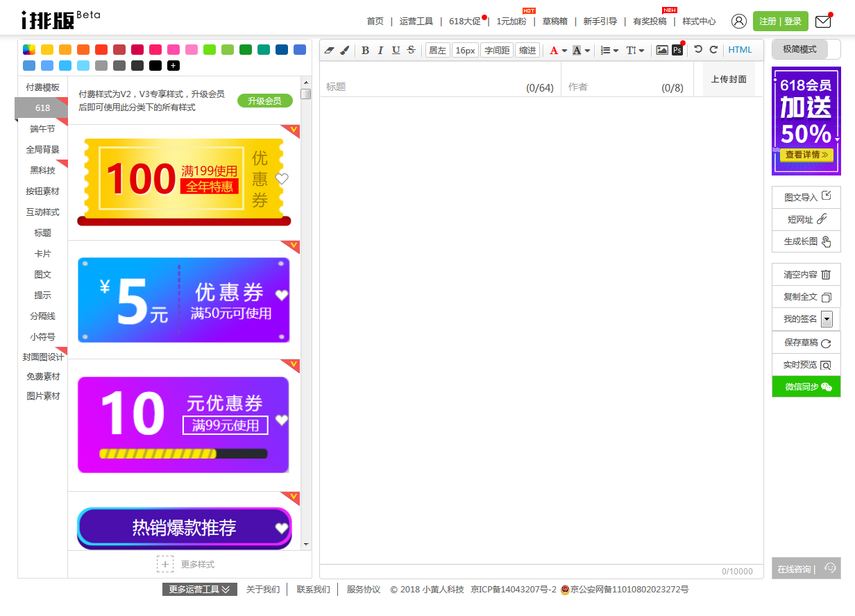Open the 字间距 letter spacing dropdown
Viewport: 855px width, 616px height.
click(x=497, y=50)
